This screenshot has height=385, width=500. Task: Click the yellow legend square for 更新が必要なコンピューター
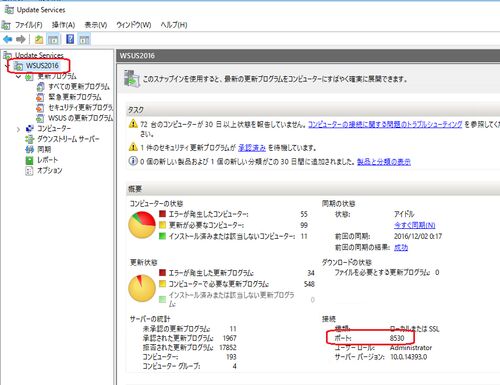point(162,225)
